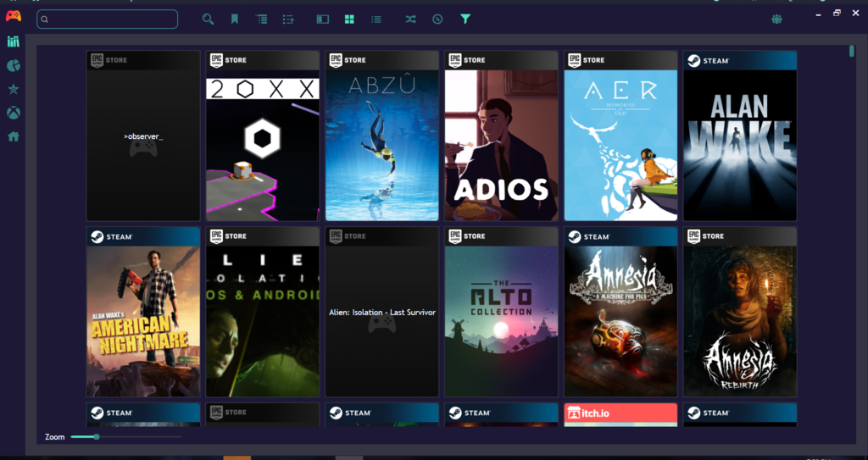Switch to details view panel icon
868x460 pixels.
point(322,19)
